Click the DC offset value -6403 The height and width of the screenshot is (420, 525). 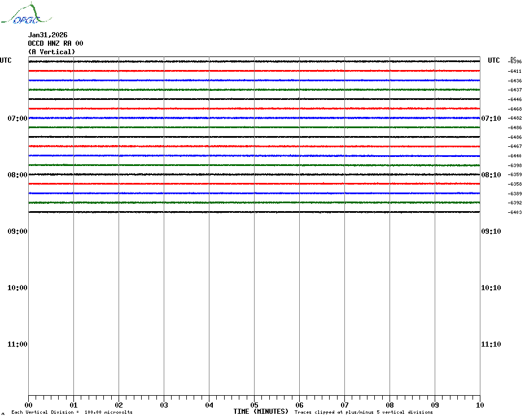[515, 212]
